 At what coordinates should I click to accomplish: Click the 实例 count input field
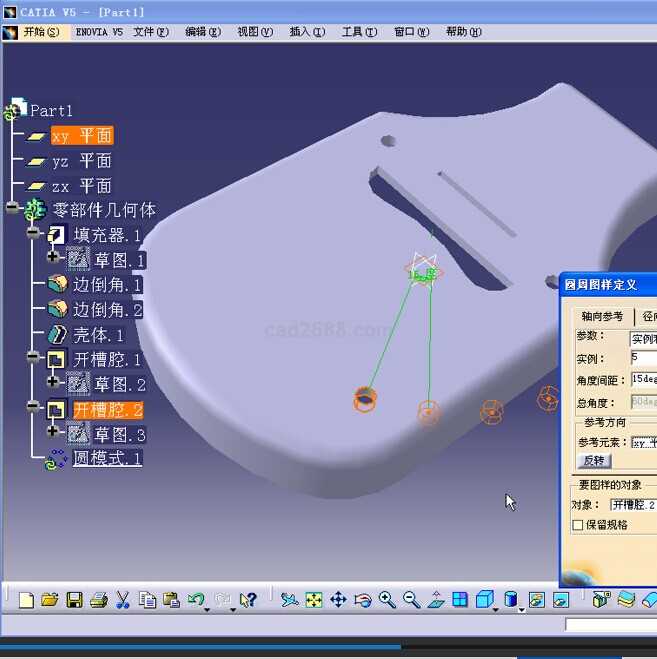(642, 359)
